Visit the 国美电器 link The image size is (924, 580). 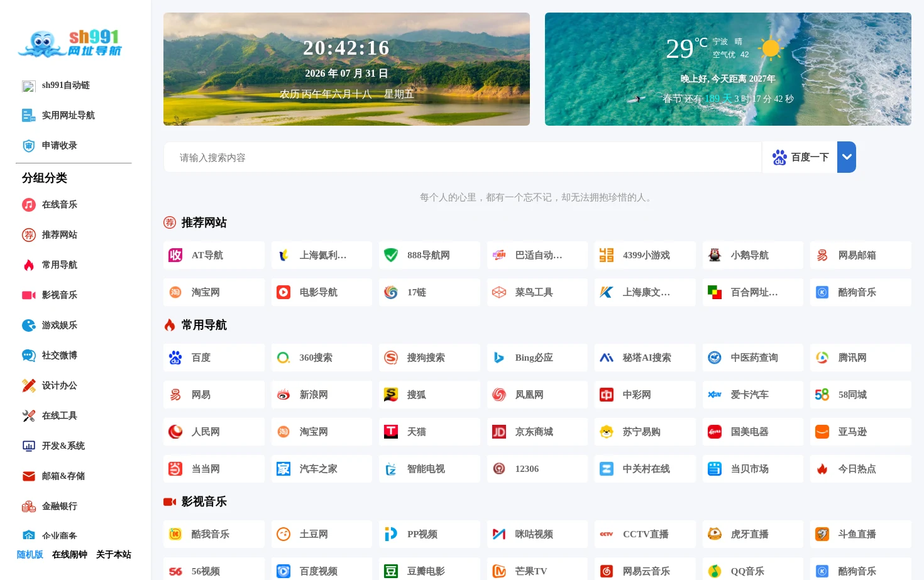tap(753, 432)
